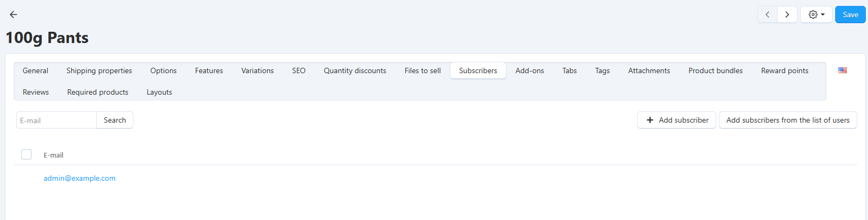
Task: Open the Tabs tab
Action: [x=569, y=70]
